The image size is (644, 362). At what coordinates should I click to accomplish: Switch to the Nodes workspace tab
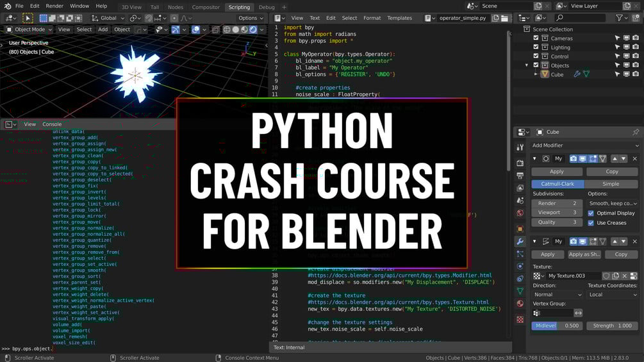pos(176,7)
